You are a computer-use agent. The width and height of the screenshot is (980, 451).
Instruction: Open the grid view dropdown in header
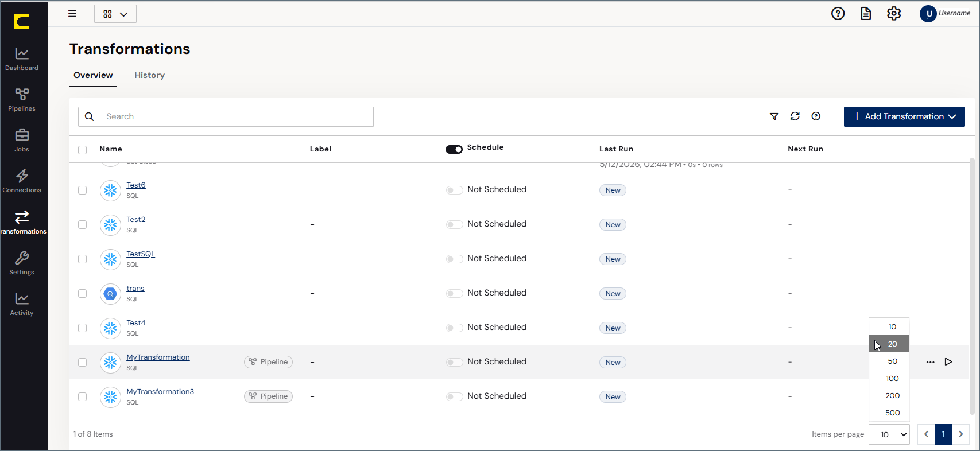[115, 14]
